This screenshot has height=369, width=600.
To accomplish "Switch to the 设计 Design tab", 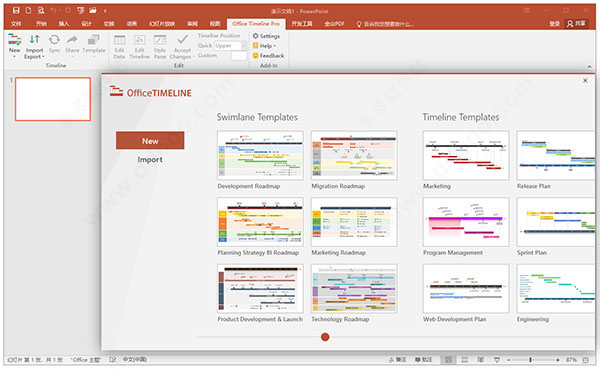I will (x=86, y=24).
